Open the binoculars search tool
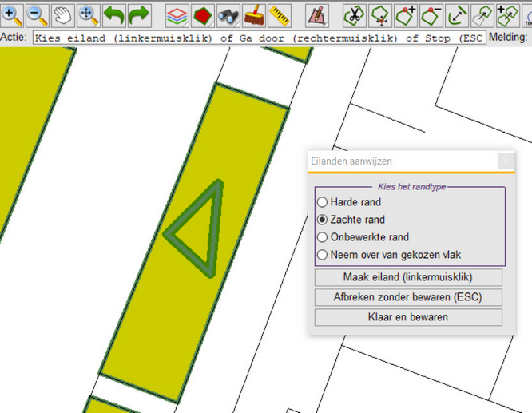The image size is (532, 413). point(228,16)
